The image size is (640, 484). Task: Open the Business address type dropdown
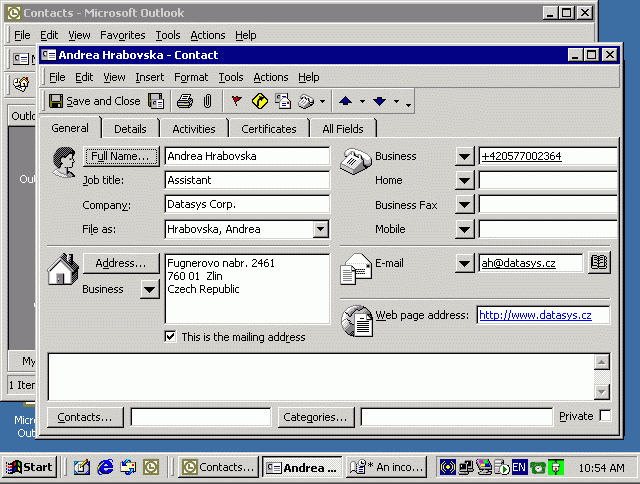pos(149,290)
